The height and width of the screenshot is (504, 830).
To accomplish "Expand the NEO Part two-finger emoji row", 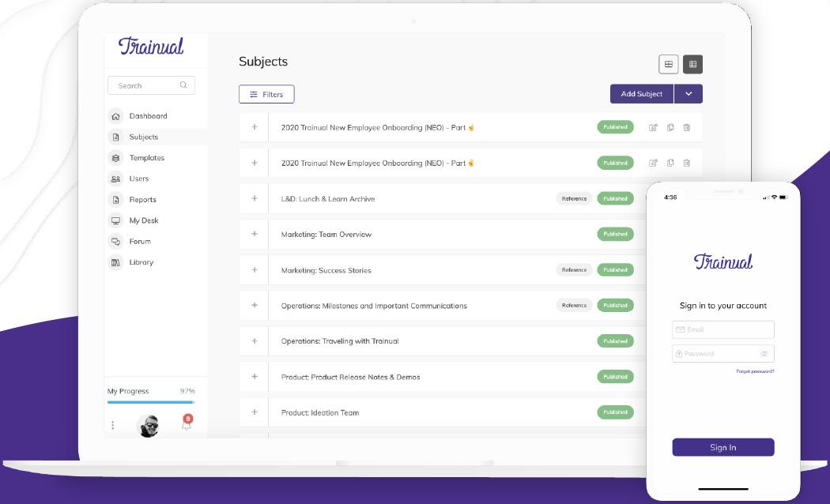I will click(255, 163).
